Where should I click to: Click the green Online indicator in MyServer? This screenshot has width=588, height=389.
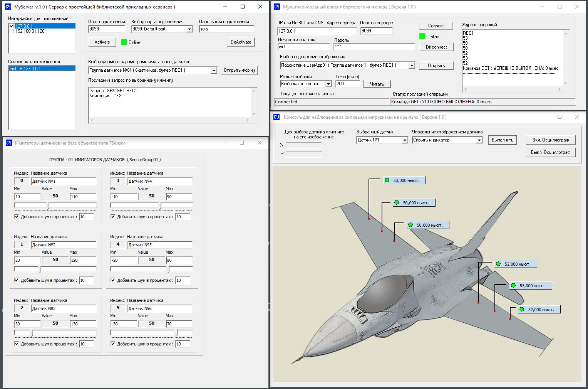tap(124, 42)
